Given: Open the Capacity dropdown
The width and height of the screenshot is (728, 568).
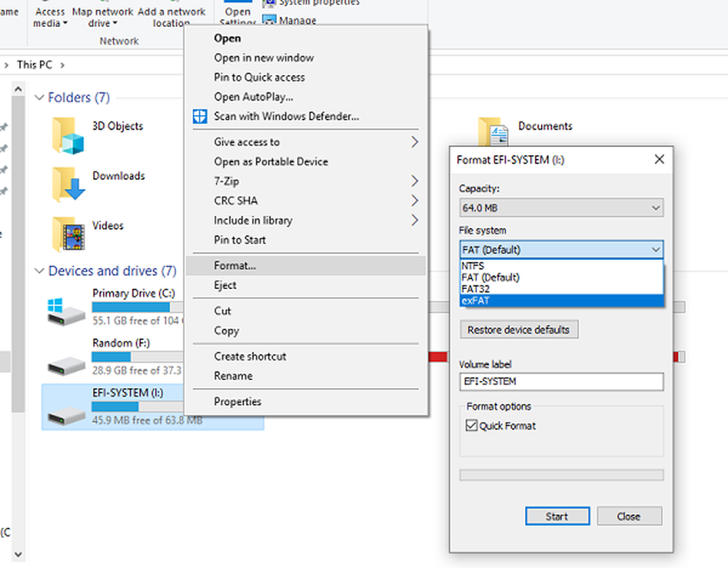Looking at the screenshot, I should (x=561, y=208).
